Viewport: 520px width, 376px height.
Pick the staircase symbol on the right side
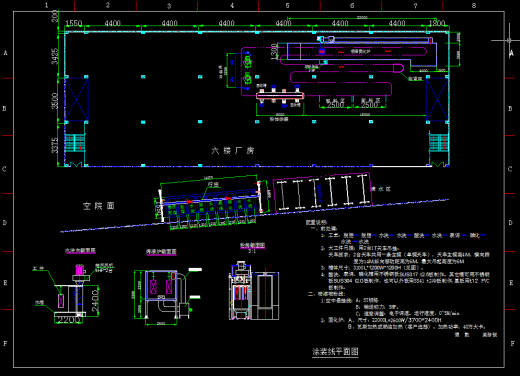coord(439,142)
